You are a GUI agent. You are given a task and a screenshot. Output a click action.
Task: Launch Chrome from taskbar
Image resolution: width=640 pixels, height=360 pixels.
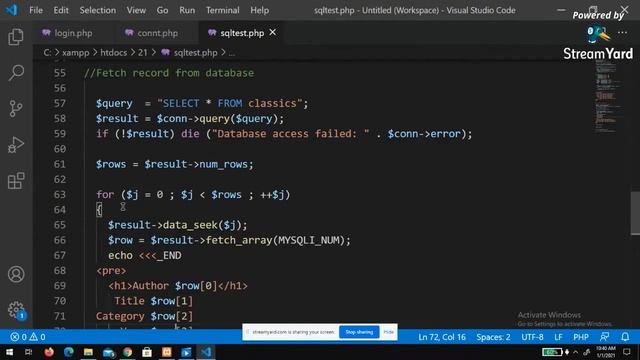pyautogui.click(x=127, y=352)
